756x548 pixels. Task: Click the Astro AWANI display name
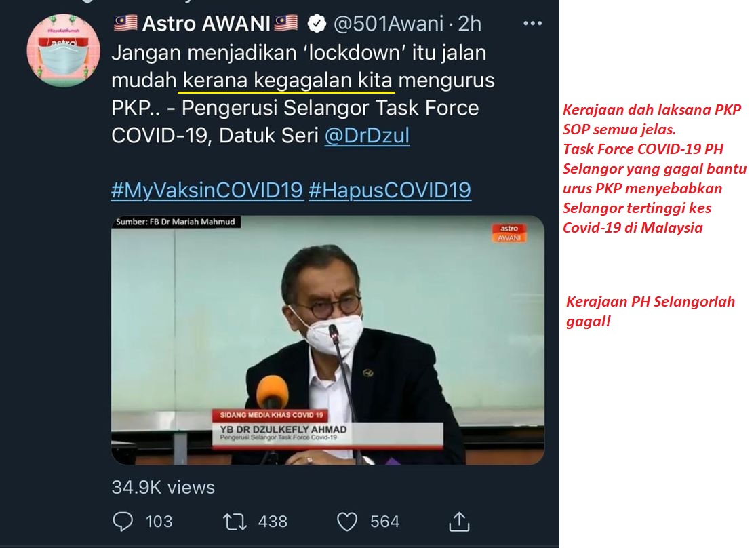point(206,24)
